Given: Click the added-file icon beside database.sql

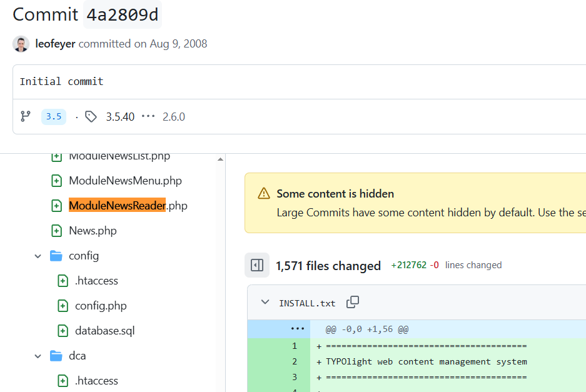Looking at the screenshot, I should (x=63, y=330).
